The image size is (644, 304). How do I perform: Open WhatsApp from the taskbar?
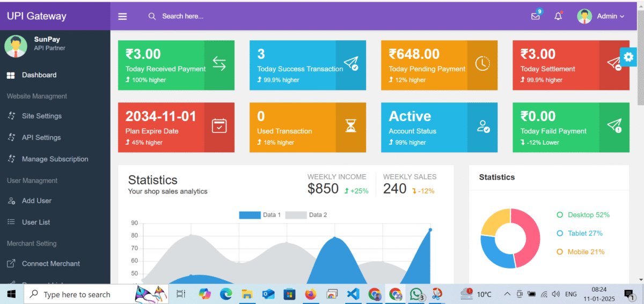click(416, 294)
